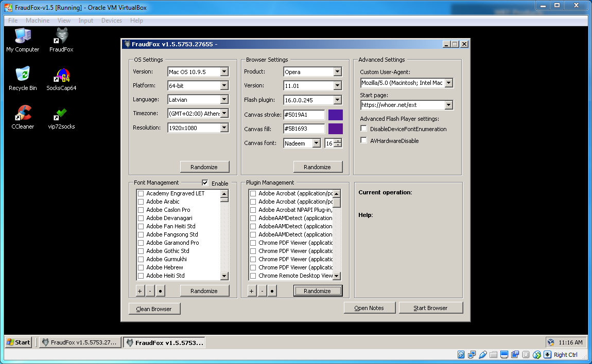Increase canvas font size stepper
Image resolution: width=592 pixels, height=364 pixels.
pyautogui.click(x=339, y=141)
